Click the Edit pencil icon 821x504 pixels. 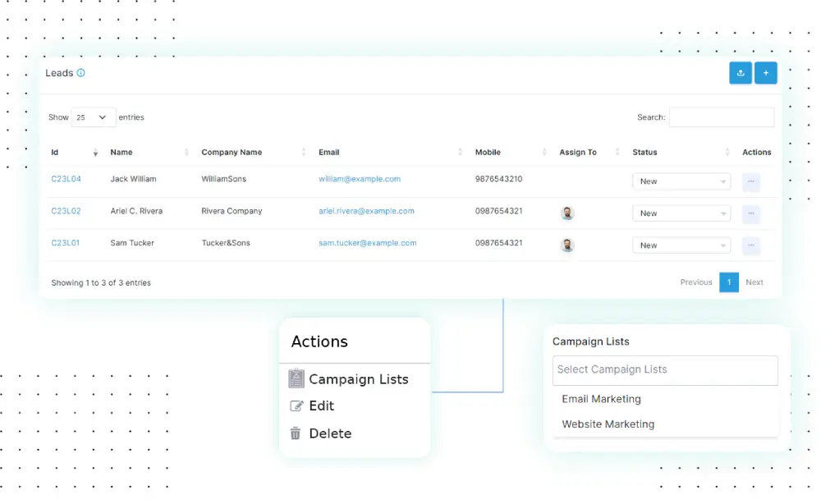pos(296,405)
